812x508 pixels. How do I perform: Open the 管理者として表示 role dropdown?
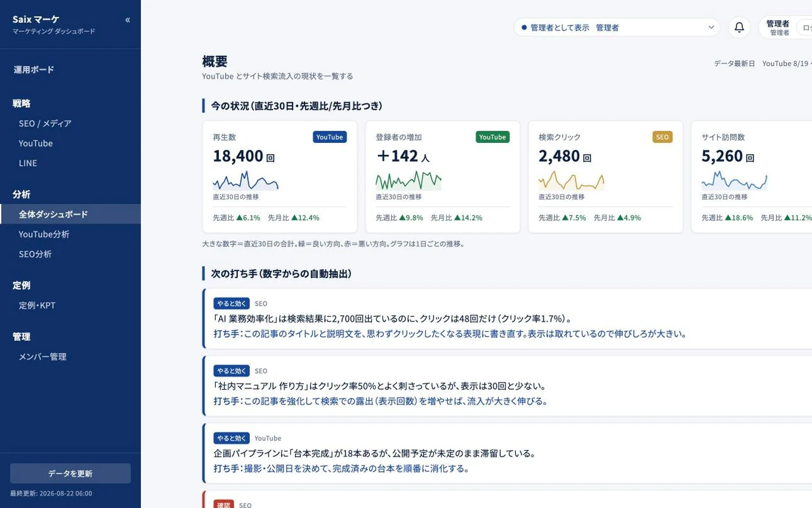(617, 27)
